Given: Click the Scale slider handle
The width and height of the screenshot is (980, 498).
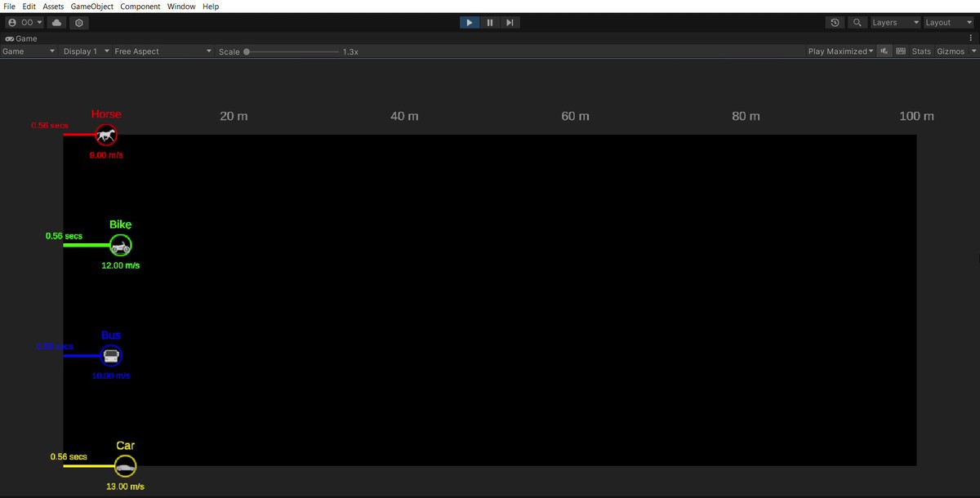Looking at the screenshot, I should (247, 51).
